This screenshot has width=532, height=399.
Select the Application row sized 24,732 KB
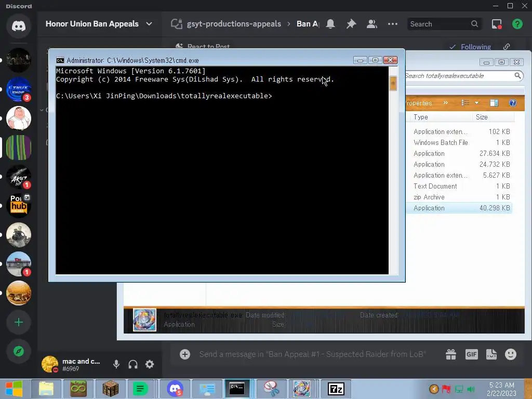click(x=459, y=164)
